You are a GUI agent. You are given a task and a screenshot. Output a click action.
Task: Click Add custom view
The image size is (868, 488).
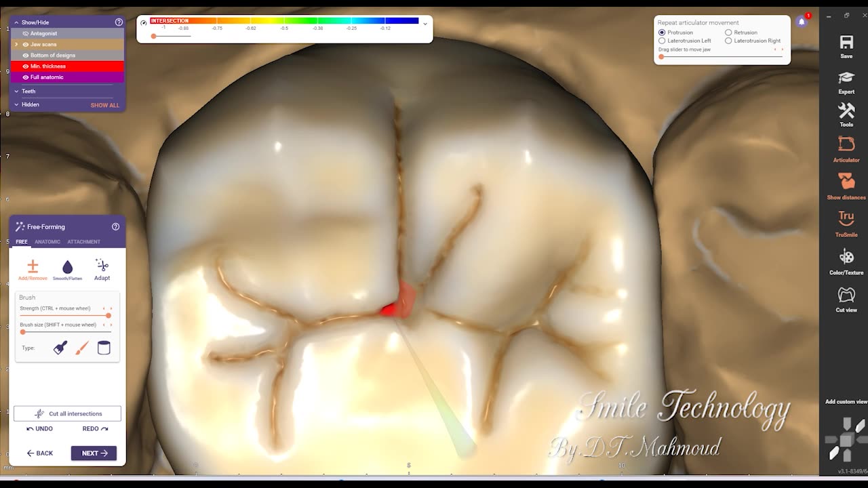(846, 402)
